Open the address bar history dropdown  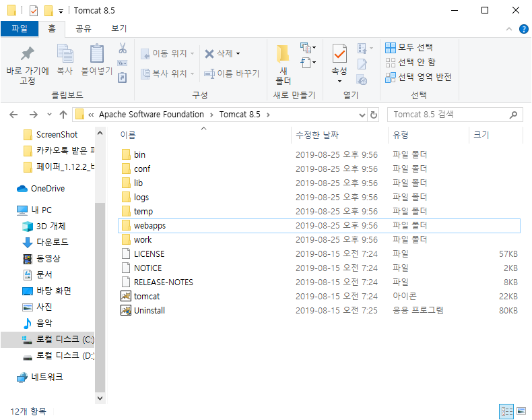click(x=362, y=115)
